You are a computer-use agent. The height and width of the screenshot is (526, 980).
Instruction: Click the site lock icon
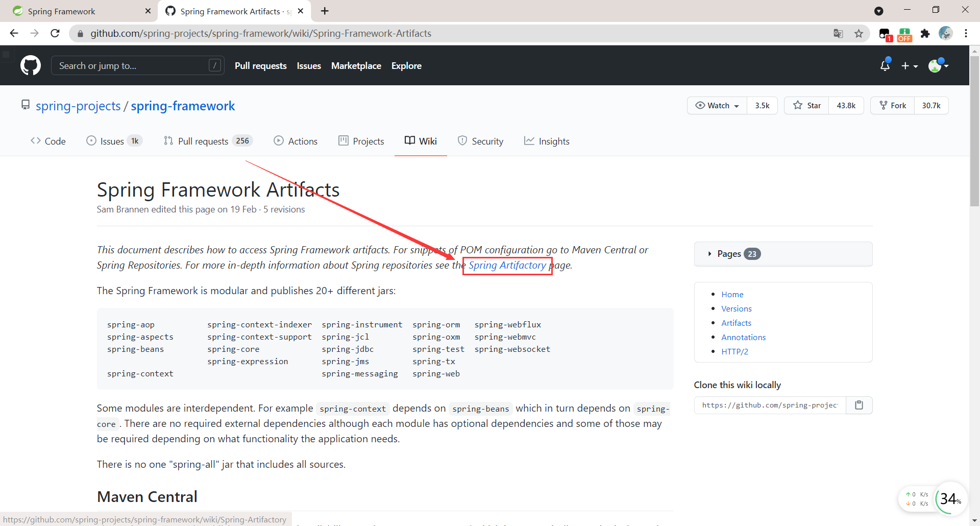tap(80, 34)
